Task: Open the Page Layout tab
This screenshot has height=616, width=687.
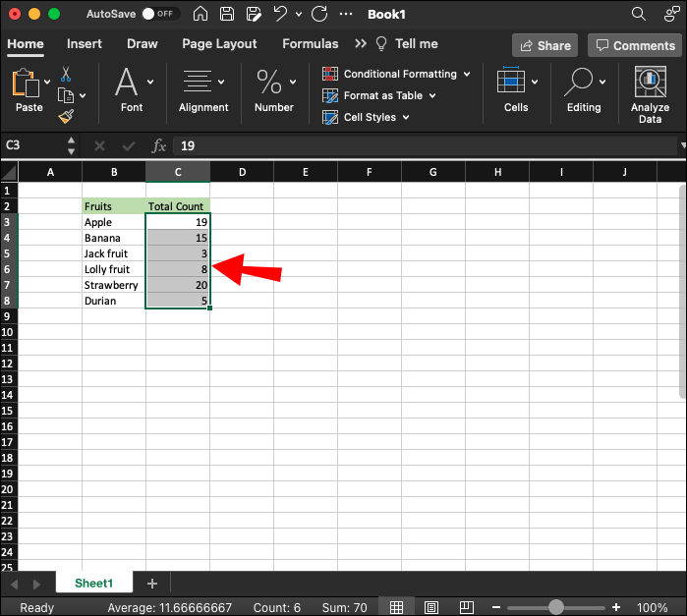Action: (219, 44)
